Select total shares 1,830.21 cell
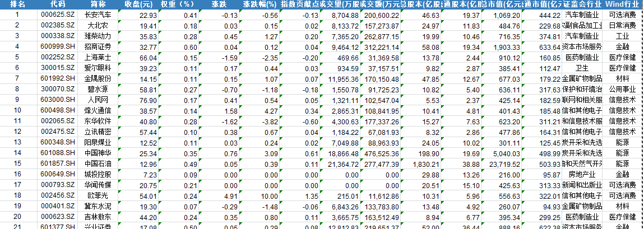644x229 pixels. 421,163
